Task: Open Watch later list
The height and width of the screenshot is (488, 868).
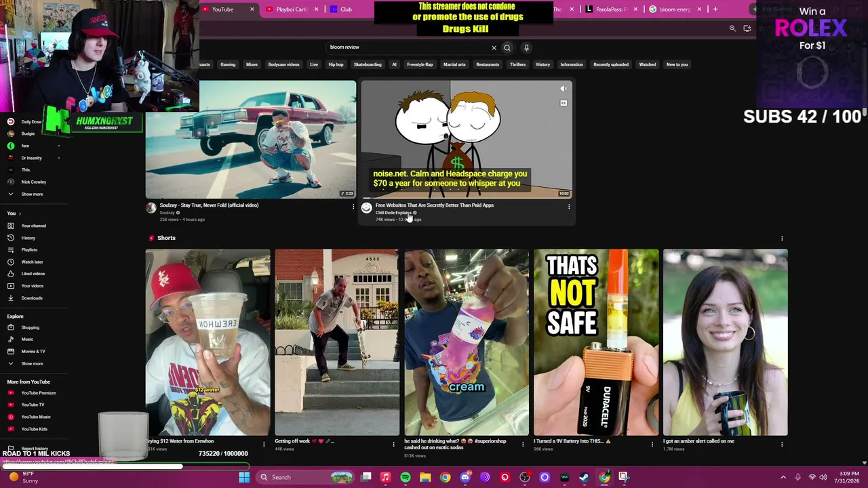Action: coord(32,262)
